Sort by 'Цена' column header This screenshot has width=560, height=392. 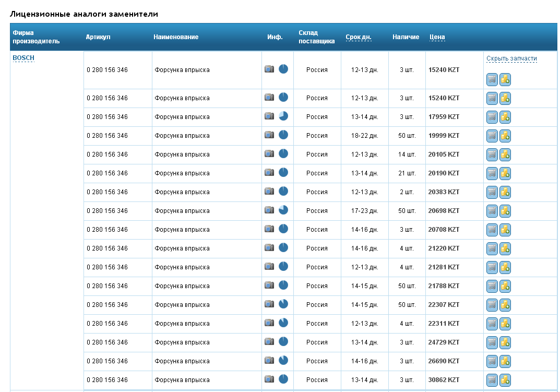tap(437, 37)
